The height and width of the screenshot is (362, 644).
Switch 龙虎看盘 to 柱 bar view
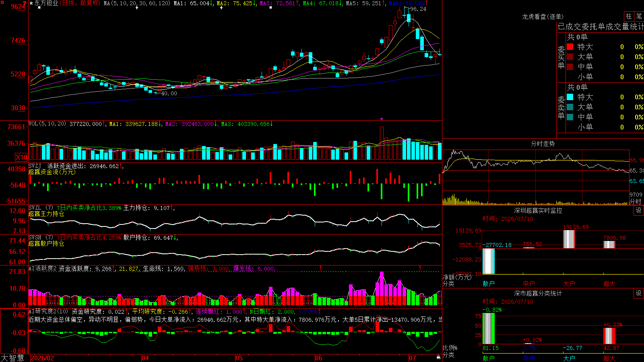coord(629,16)
